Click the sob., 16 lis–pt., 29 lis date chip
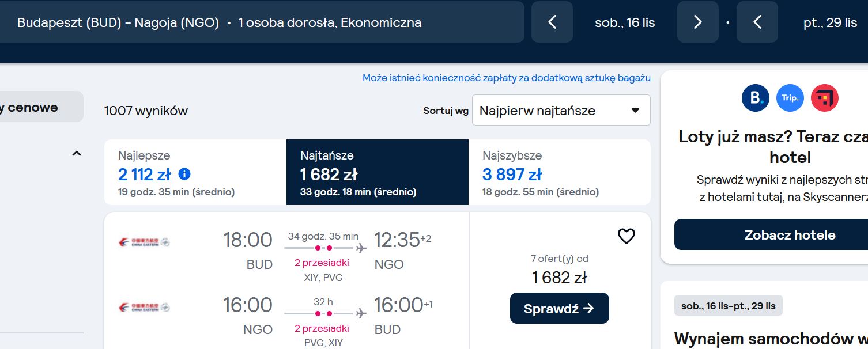This screenshot has width=868, height=349. click(729, 306)
